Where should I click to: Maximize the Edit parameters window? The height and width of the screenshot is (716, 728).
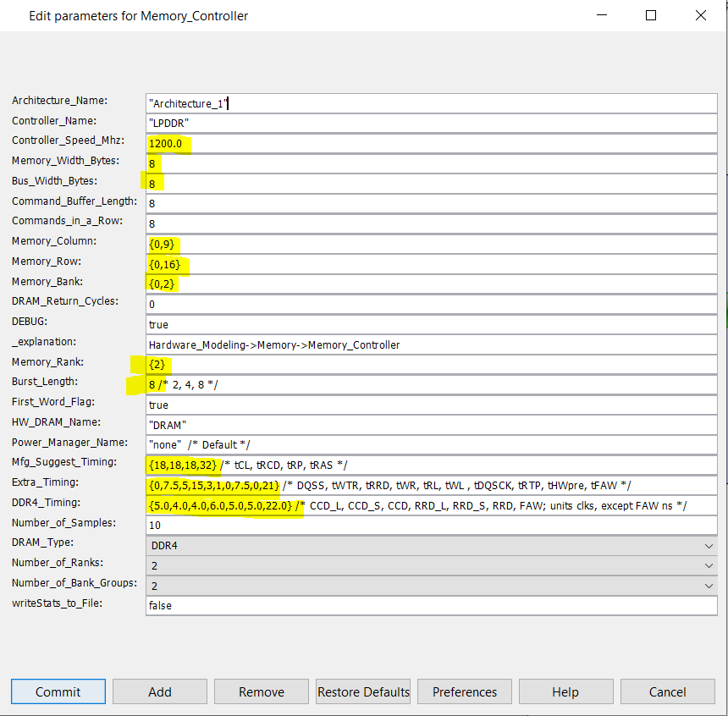[651, 15]
